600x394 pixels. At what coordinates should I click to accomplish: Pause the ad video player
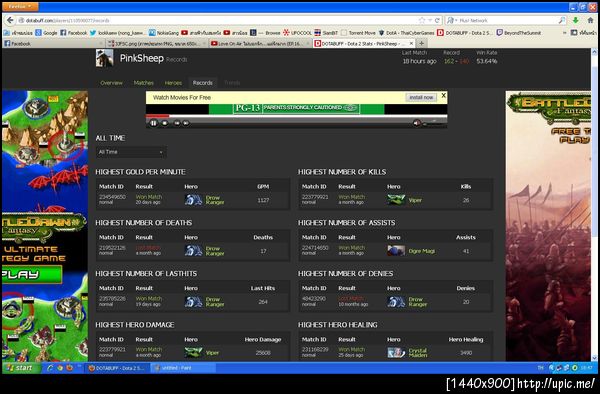click(153, 123)
